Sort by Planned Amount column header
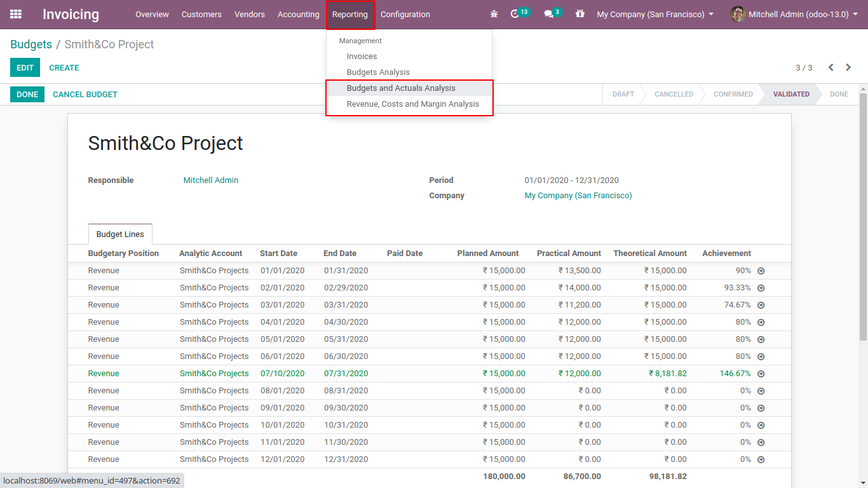The height and width of the screenshot is (488, 868). point(487,254)
